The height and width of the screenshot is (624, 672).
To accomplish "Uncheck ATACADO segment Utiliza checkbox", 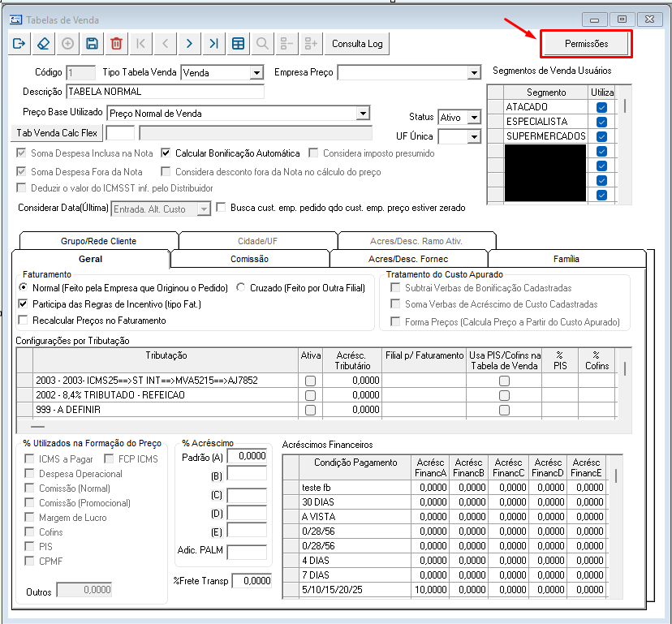I will click(601, 108).
